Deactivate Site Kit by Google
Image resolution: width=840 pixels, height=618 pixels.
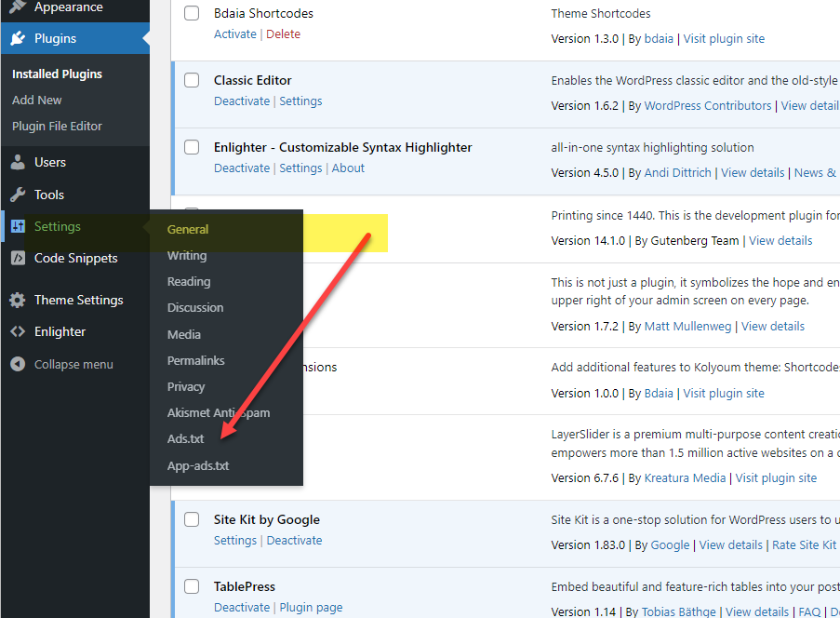pos(294,540)
